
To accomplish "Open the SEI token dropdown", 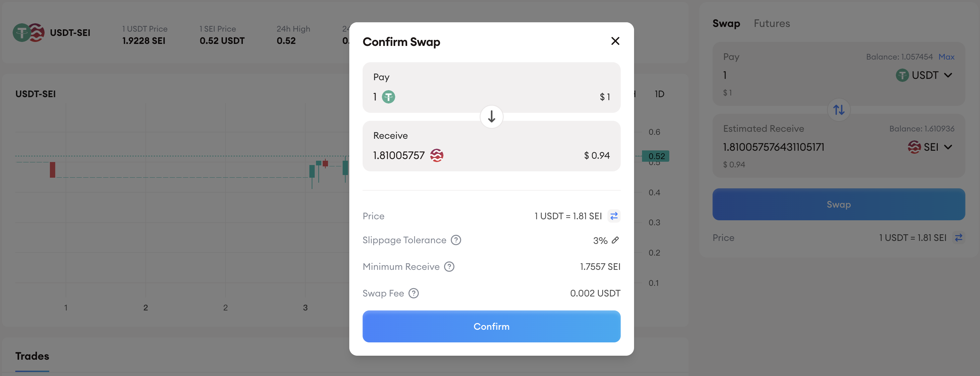I will 930,147.
